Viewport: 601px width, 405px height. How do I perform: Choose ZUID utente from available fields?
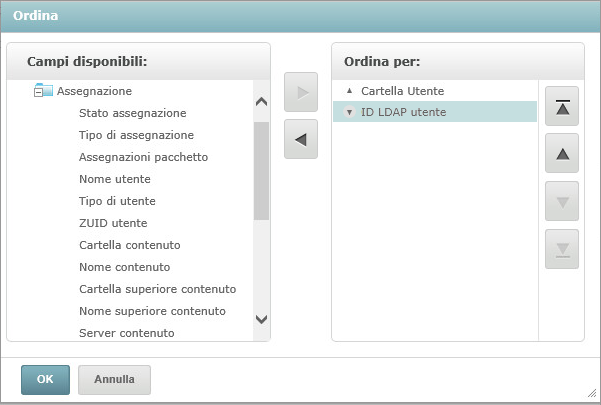coord(113,223)
